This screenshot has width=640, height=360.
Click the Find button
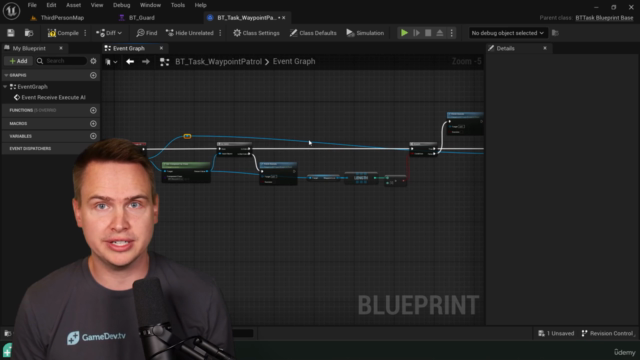pyautogui.click(x=147, y=33)
